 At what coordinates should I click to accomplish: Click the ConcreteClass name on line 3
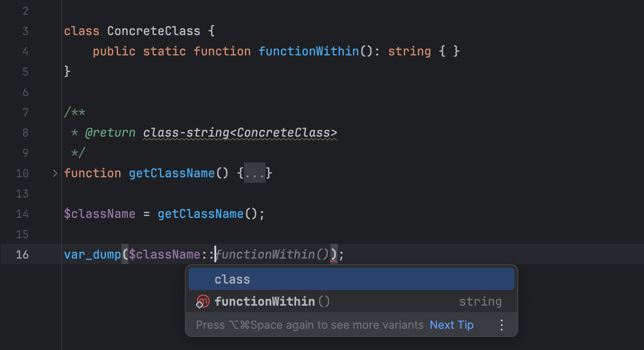point(154,31)
